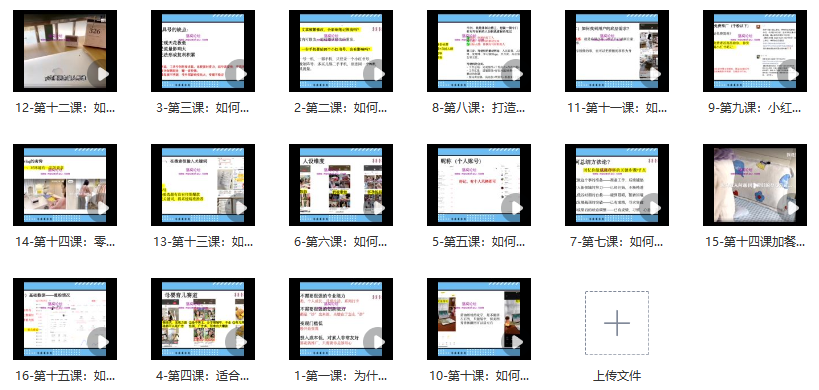Select the file name 15-第十四课加餐...
Viewport: 819px width, 390px height.
pyautogui.click(x=755, y=242)
